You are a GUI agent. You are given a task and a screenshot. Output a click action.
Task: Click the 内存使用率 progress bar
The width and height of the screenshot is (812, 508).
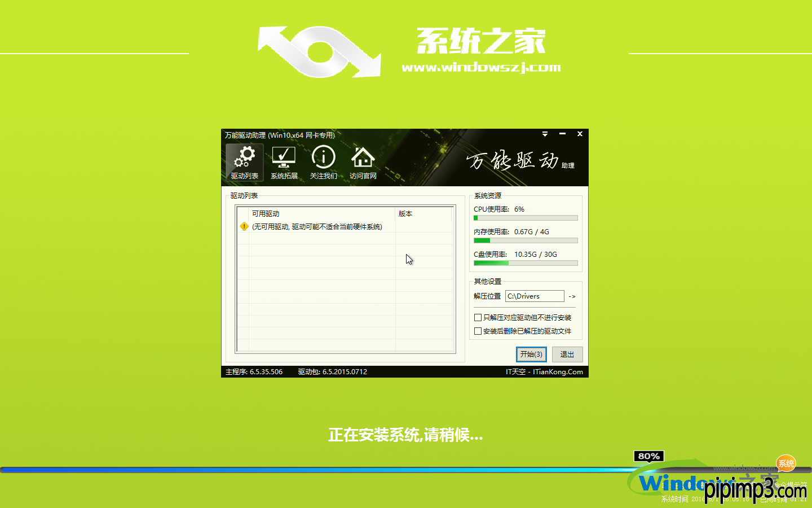tap(526, 240)
